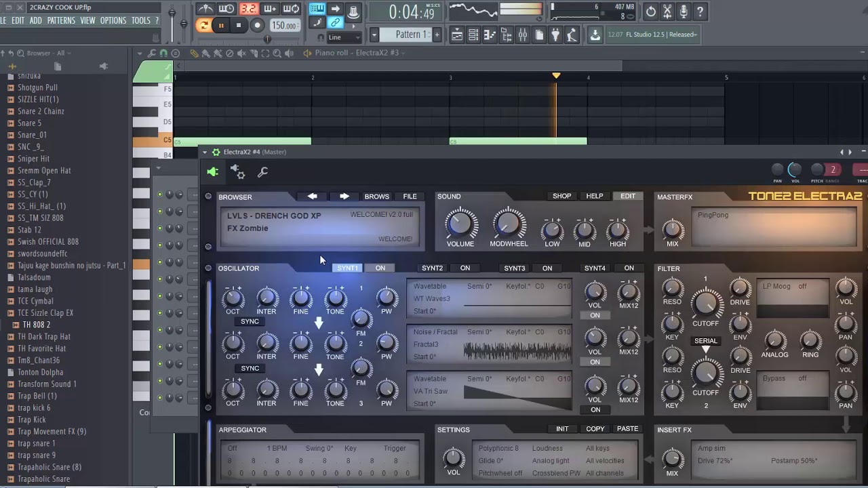Click the COPY button in Settings
868x488 pixels.
[595, 429]
